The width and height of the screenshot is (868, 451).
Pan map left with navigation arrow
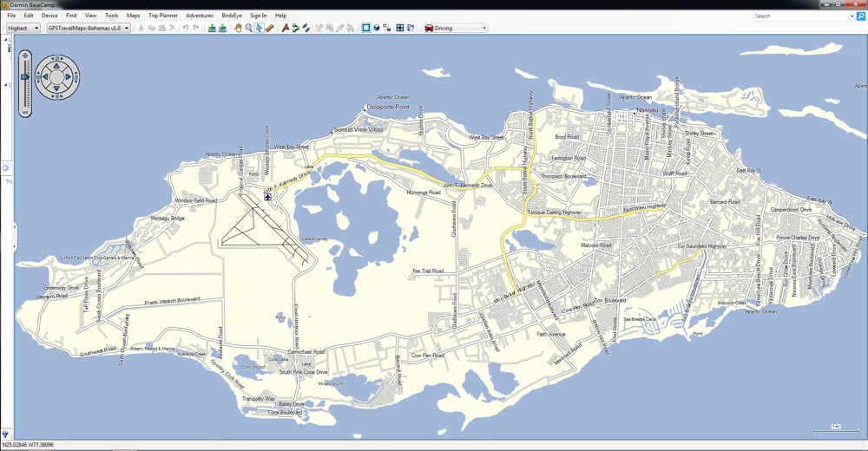[x=46, y=77]
